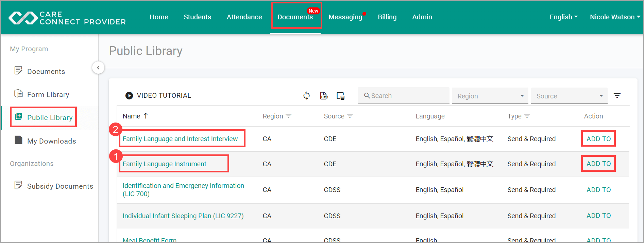Click the Source column filter icon

[350, 116]
